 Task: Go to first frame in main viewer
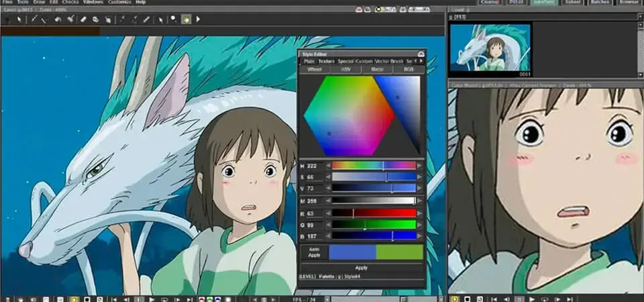[x=115, y=299]
